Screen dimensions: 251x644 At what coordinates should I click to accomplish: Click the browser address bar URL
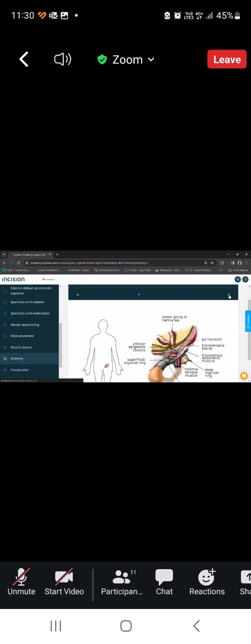point(88,263)
